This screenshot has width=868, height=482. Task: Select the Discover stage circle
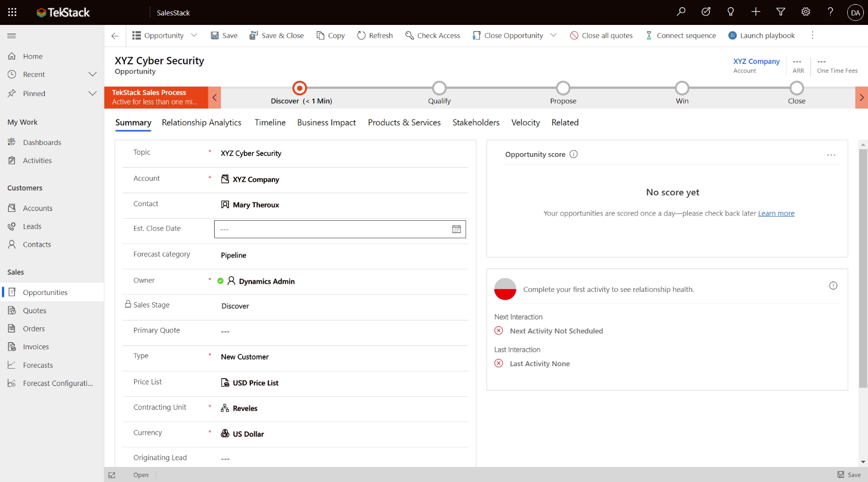coord(300,88)
